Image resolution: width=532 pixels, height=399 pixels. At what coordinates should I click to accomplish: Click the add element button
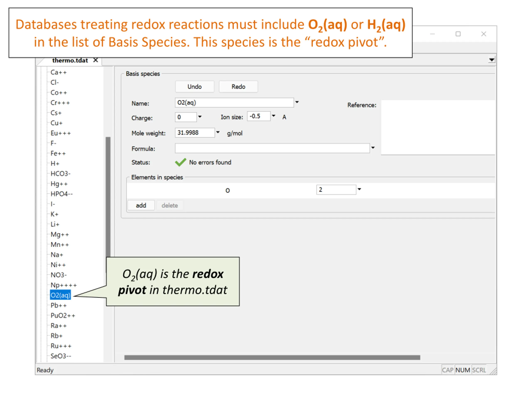(141, 205)
